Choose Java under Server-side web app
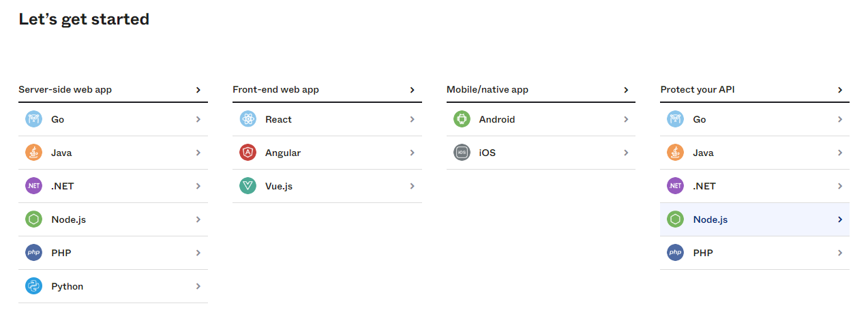This screenshot has width=868, height=325. [113, 153]
